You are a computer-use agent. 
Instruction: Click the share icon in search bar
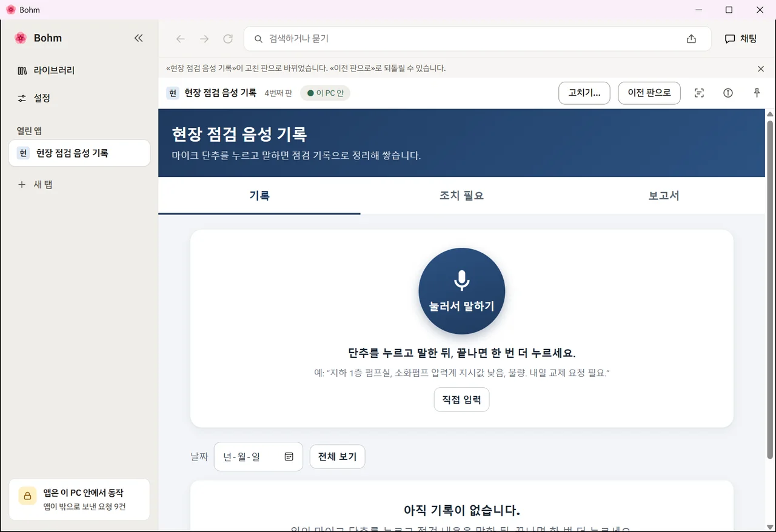691,39
